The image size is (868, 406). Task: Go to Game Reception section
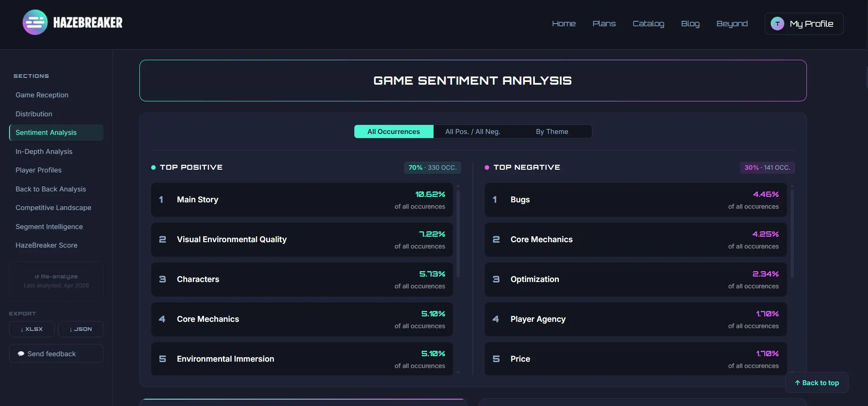click(x=56, y=95)
